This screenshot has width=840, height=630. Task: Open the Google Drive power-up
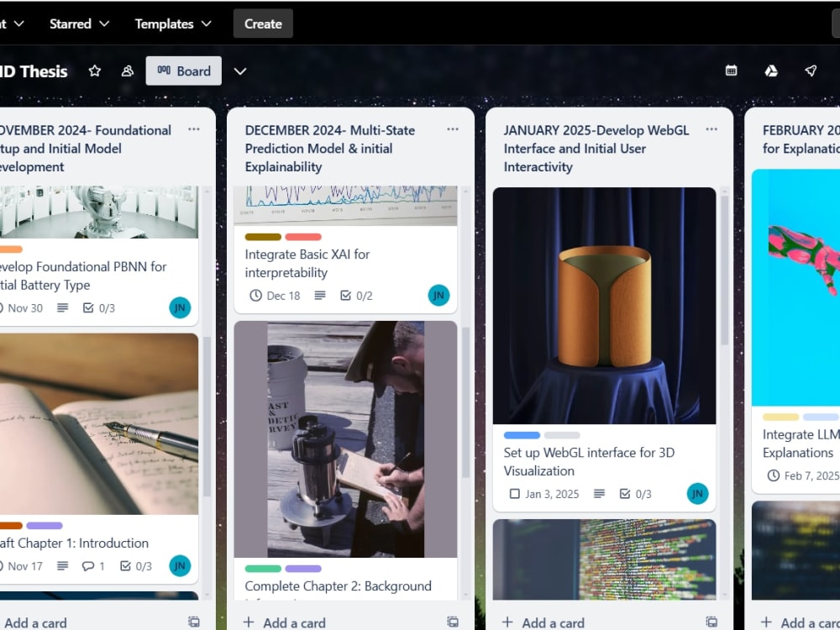[770, 71]
